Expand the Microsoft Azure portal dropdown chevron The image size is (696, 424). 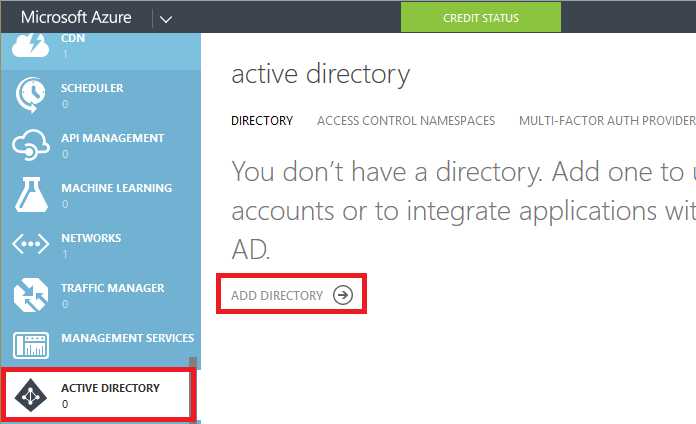(166, 20)
